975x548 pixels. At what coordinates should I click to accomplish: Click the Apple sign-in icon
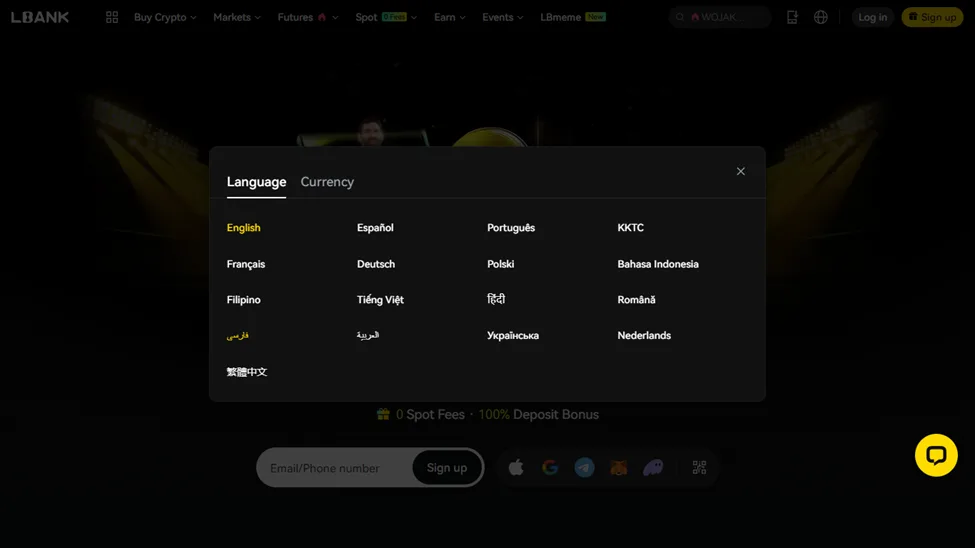click(x=516, y=468)
